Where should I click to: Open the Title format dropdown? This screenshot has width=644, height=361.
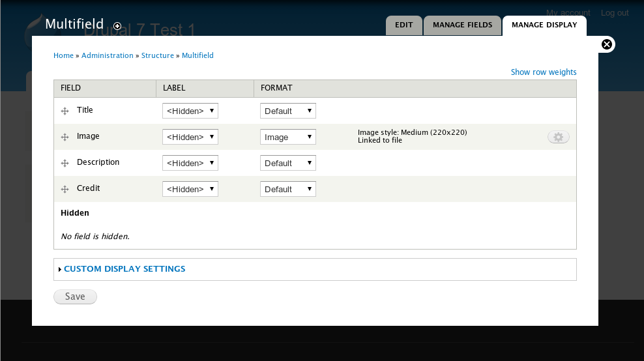[x=288, y=111]
